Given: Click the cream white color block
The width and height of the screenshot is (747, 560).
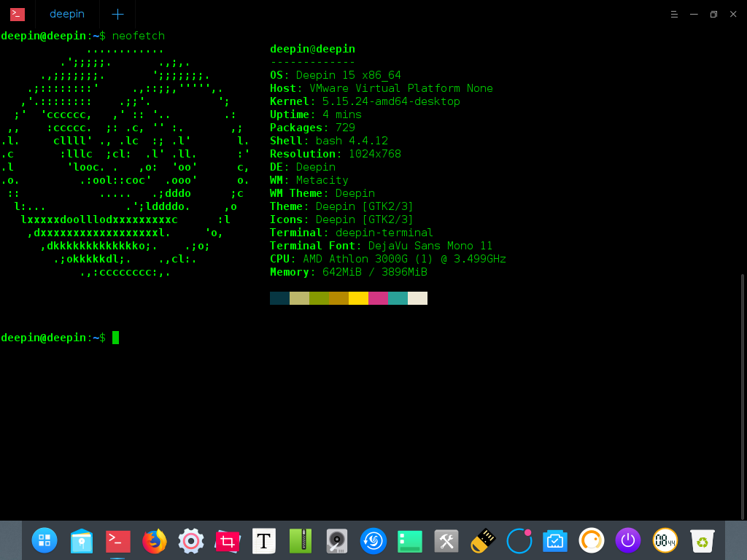Looking at the screenshot, I should pyautogui.click(x=417, y=298).
